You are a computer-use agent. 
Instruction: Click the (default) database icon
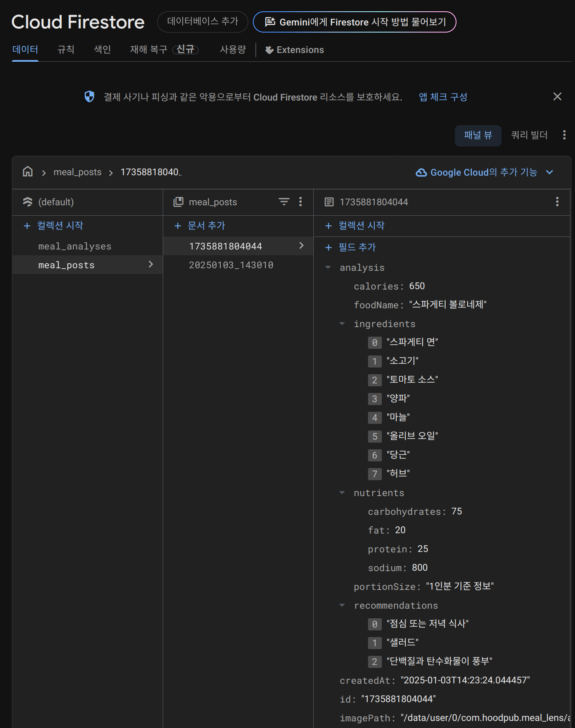28,202
